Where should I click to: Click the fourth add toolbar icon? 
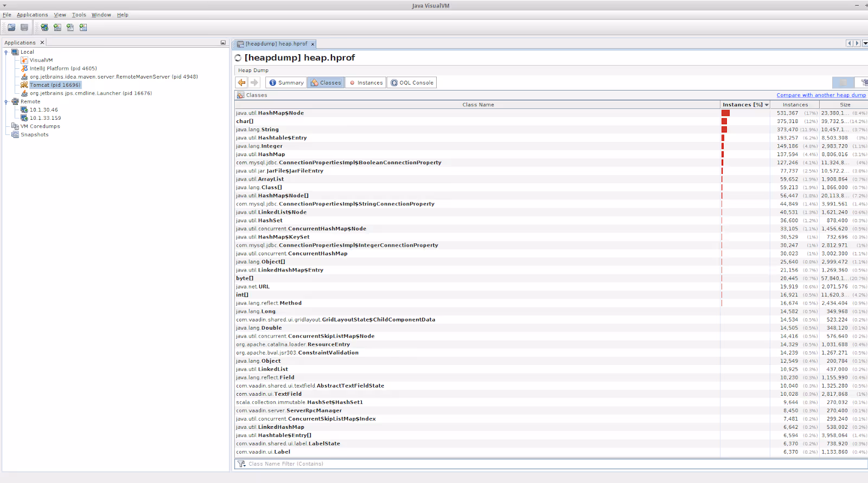(x=84, y=27)
